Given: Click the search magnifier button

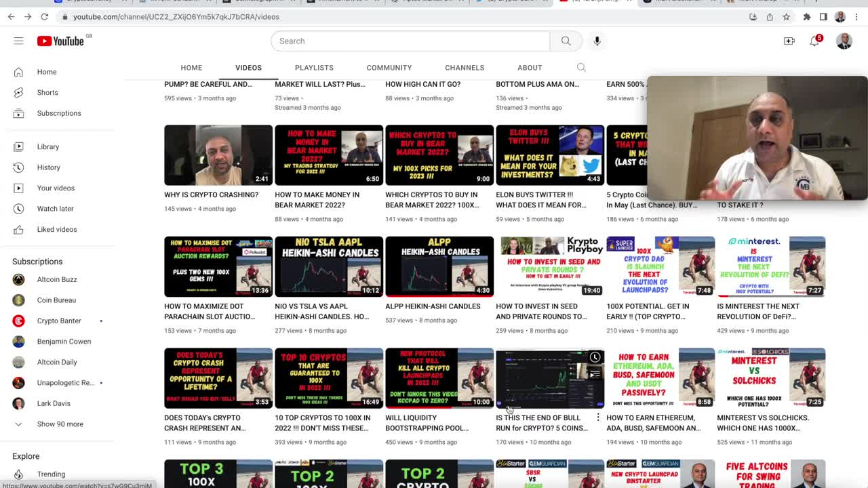Looking at the screenshot, I should [566, 41].
